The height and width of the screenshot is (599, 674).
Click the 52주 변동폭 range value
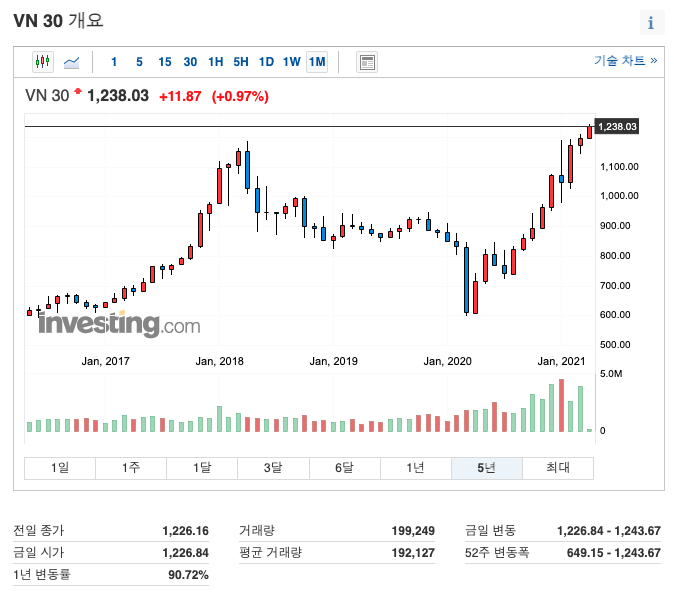click(x=613, y=553)
